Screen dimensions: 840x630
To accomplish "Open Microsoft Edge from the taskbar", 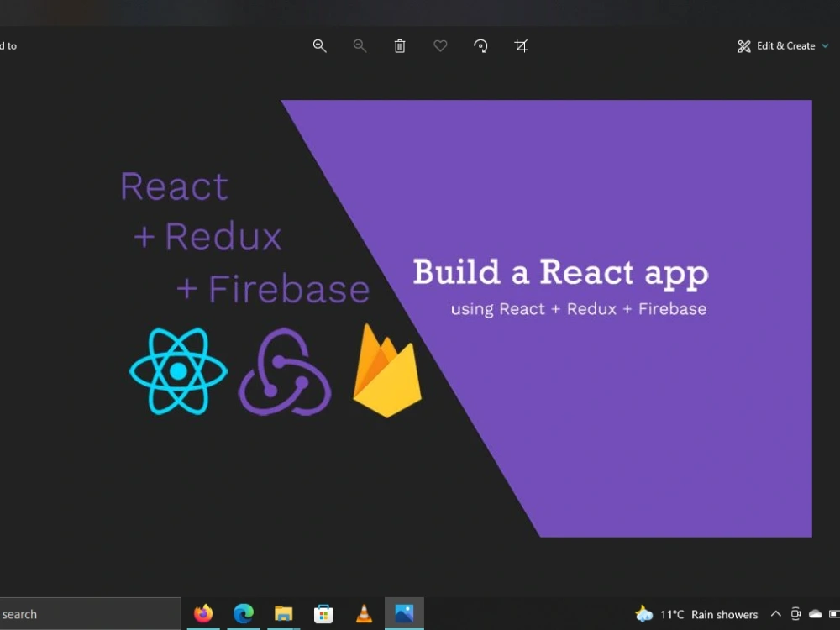I will (x=243, y=614).
